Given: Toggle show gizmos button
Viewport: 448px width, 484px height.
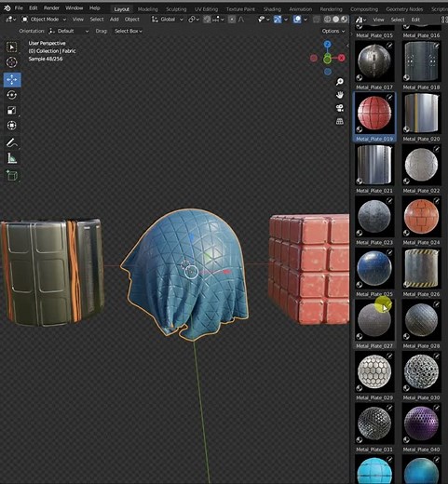Looking at the screenshot, I should 278,20.
